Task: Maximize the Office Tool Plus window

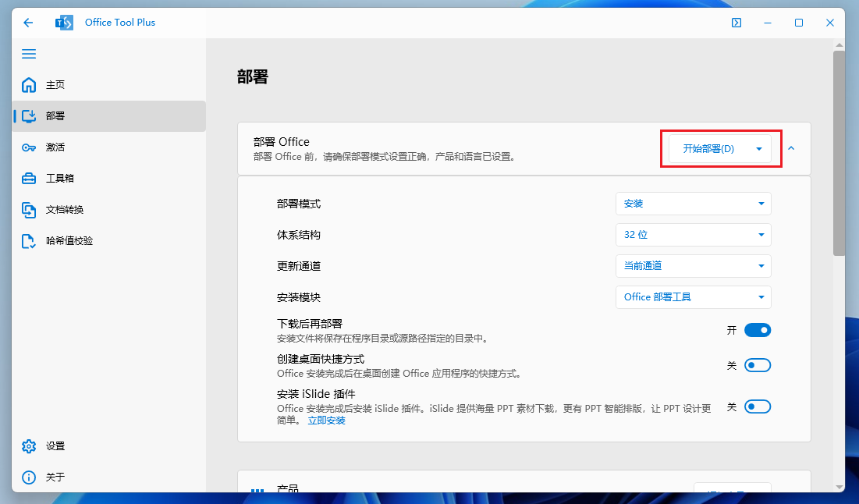Action: coord(799,23)
